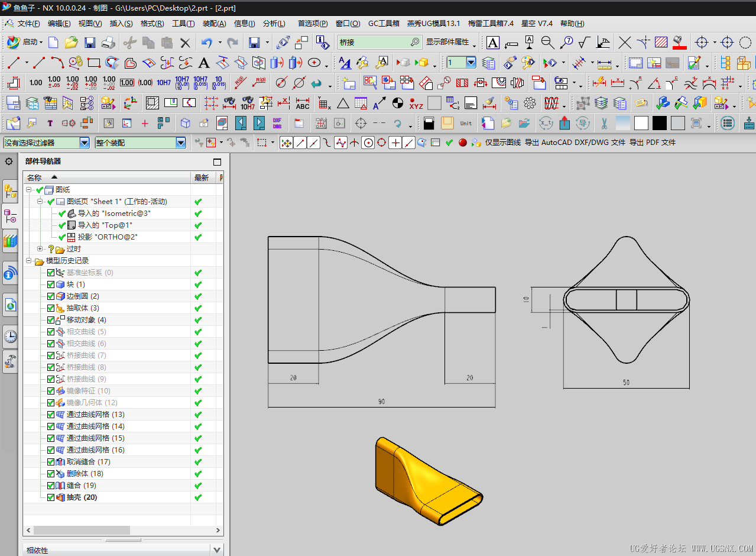The height and width of the screenshot is (556, 756).
Task: Click the large text 'A' sketch tool
Action: point(204,63)
